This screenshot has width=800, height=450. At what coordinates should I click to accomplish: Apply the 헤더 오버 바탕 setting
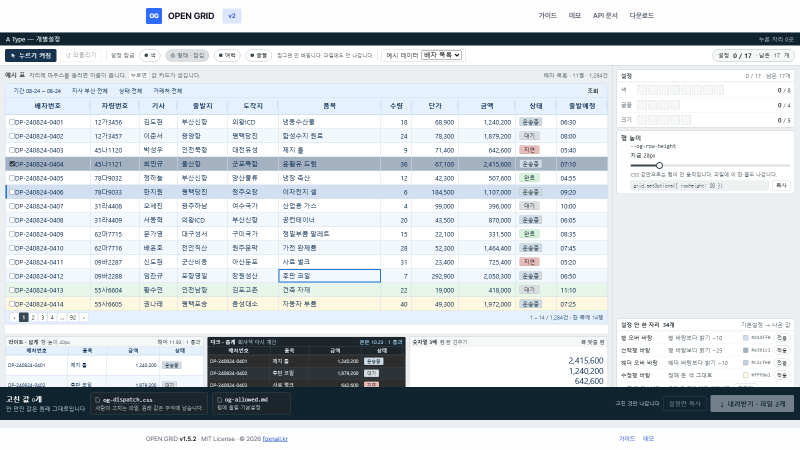pyautogui.click(x=782, y=363)
